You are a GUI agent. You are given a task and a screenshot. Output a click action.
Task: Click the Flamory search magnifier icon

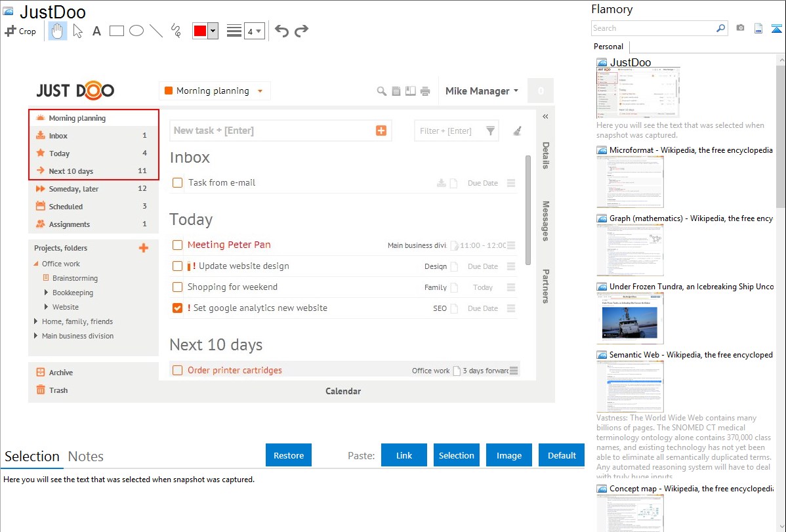[x=721, y=28]
